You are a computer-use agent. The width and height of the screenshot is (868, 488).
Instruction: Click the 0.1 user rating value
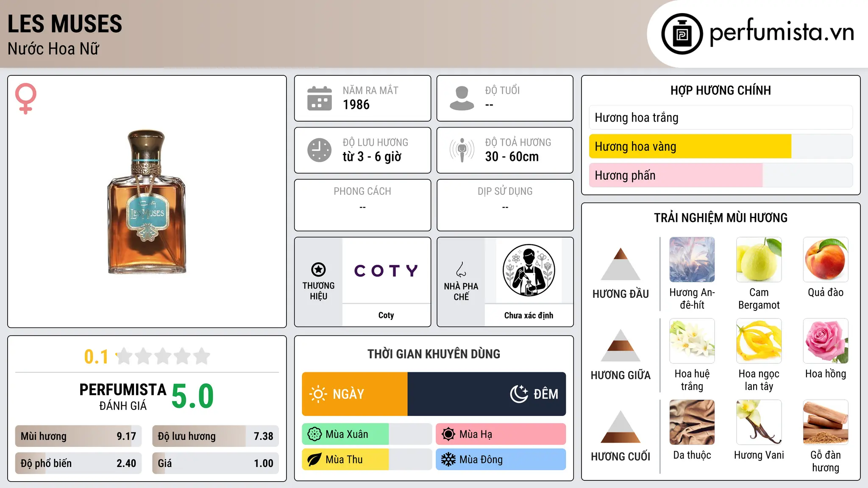pos(96,357)
